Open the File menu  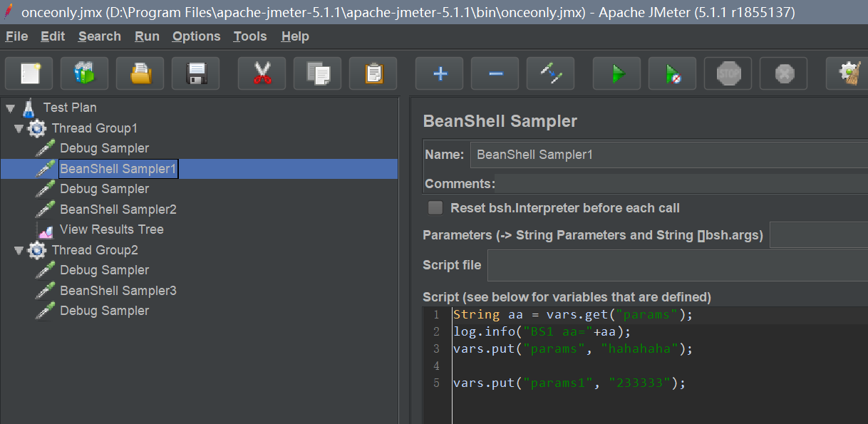[x=16, y=36]
